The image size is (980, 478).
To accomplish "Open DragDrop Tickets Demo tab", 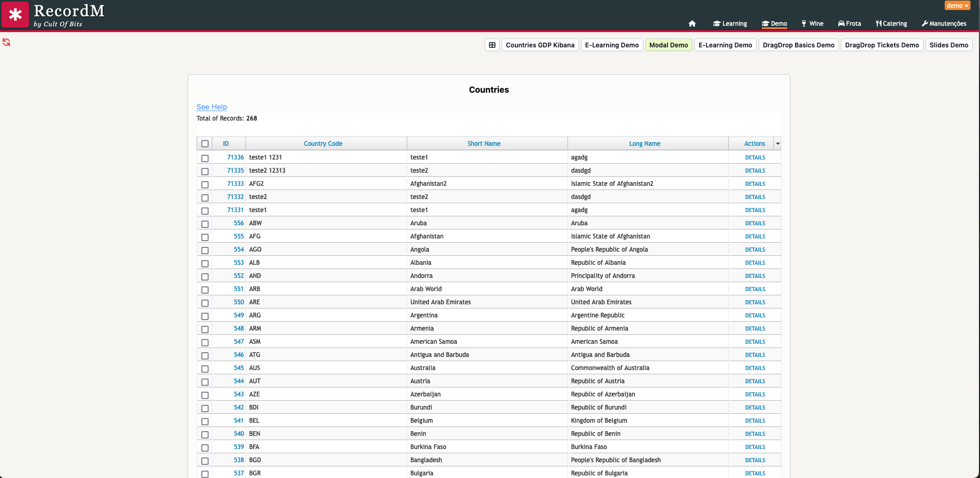I will click(882, 45).
